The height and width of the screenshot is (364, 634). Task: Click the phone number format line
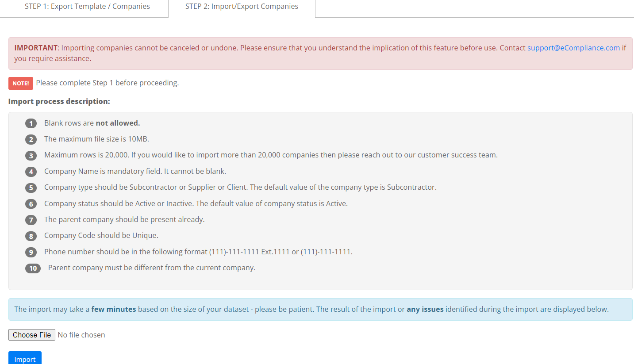[x=198, y=252]
